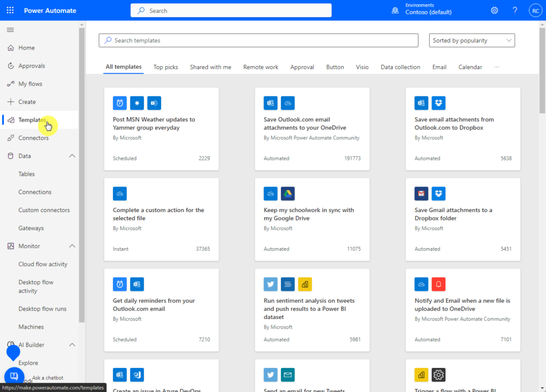This screenshot has width=546, height=392.
Task: Click the OneDrive icon on custom action card
Action: point(120,194)
